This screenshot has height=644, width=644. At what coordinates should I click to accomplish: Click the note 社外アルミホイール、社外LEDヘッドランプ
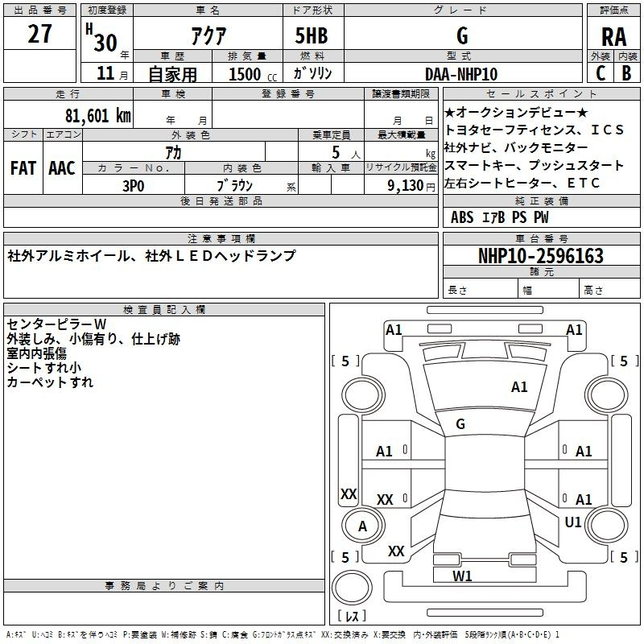pos(151,255)
